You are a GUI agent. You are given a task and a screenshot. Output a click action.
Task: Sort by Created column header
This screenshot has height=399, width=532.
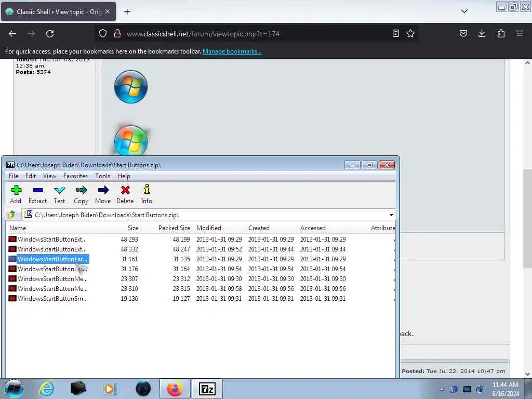coord(271,228)
